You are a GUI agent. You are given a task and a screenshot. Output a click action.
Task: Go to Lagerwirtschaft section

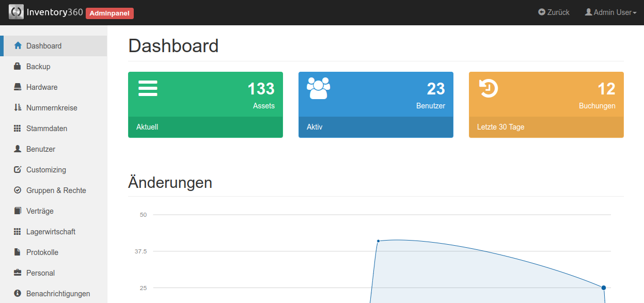51,232
